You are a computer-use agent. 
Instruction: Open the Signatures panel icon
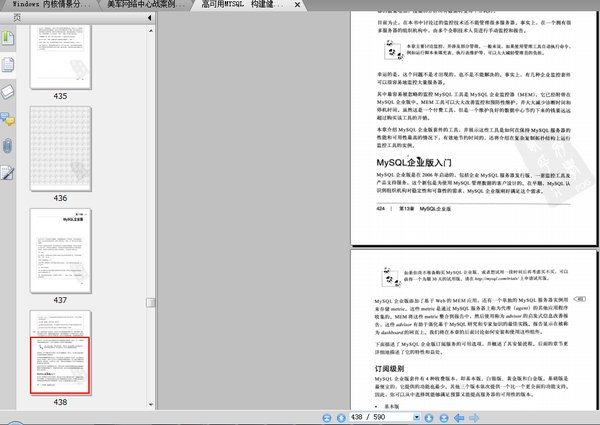(8, 173)
